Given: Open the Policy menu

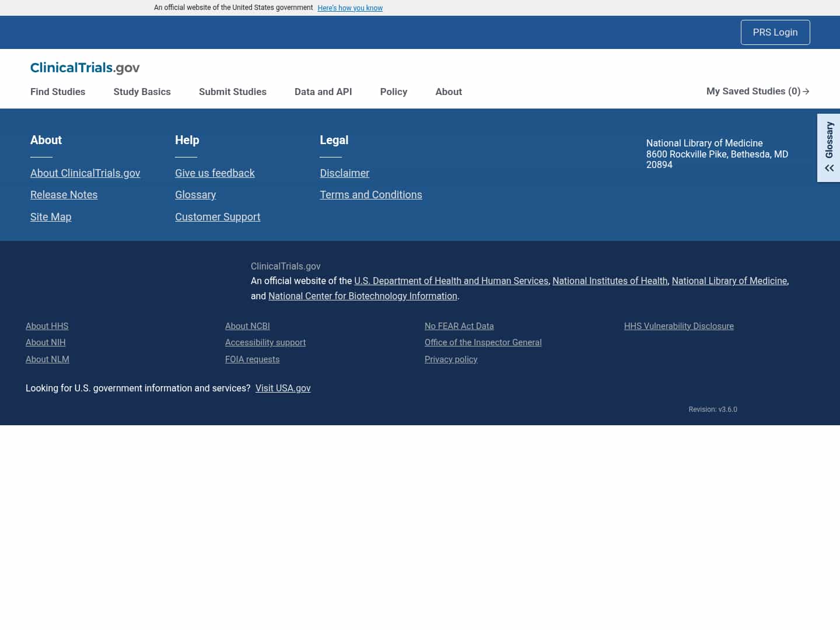Looking at the screenshot, I should point(394,92).
